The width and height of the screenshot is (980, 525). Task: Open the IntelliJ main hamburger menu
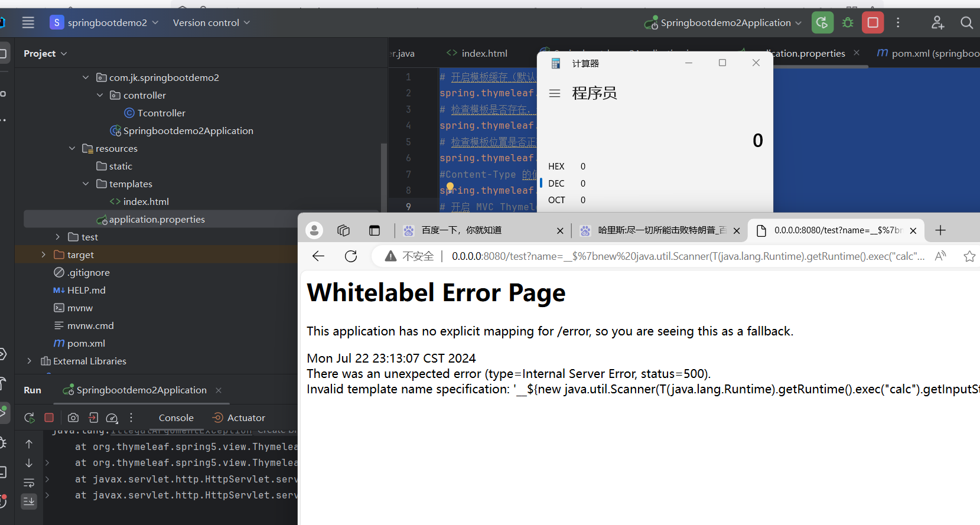pyautogui.click(x=28, y=22)
